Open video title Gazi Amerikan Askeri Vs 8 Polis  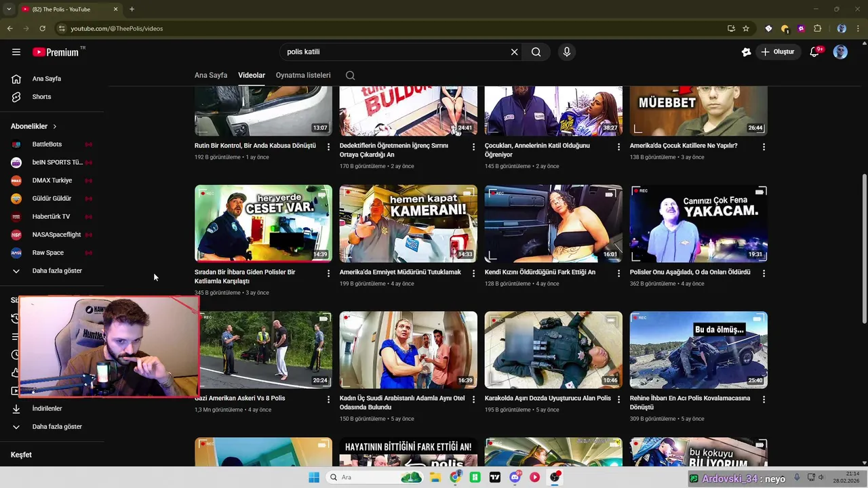pyautogui.click(x=239, y=399)
